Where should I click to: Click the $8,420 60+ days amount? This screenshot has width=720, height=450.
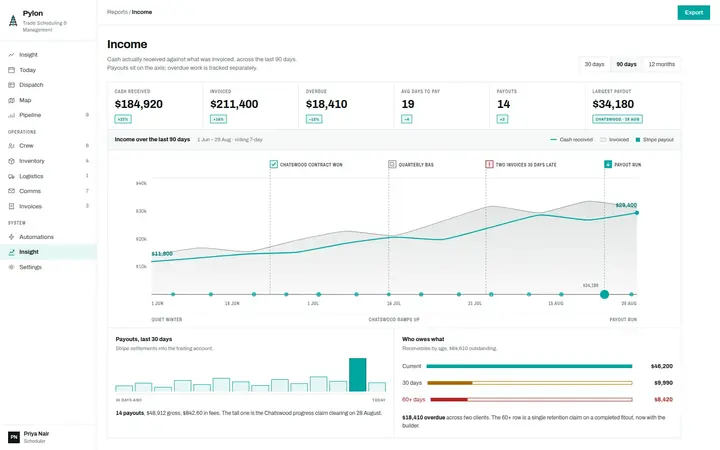click(x=664, y=399)
